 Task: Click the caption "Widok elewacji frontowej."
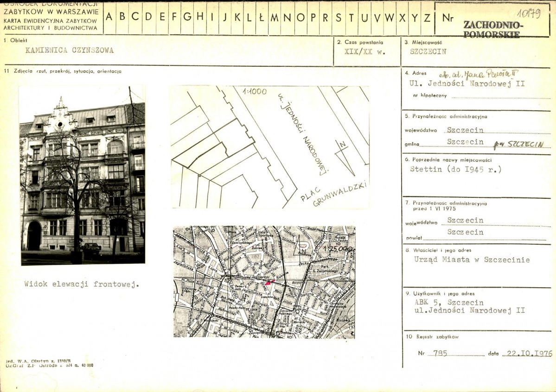click(x=82, y=284)
